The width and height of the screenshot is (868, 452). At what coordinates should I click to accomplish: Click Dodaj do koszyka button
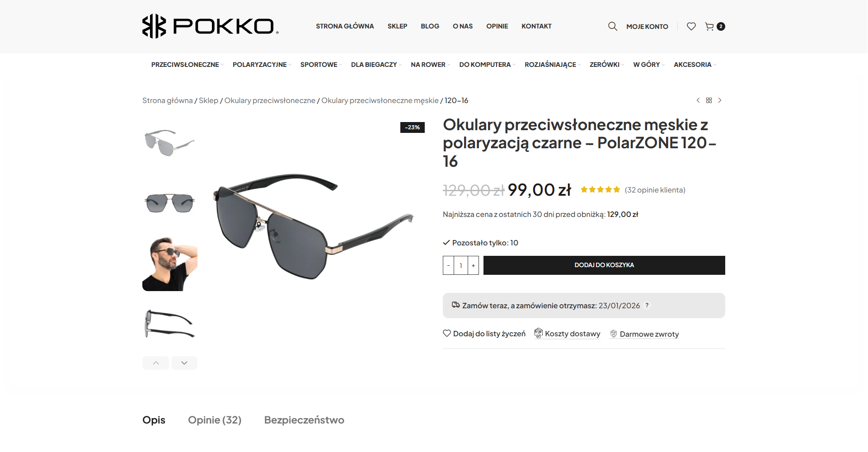(x=604, y=265)
